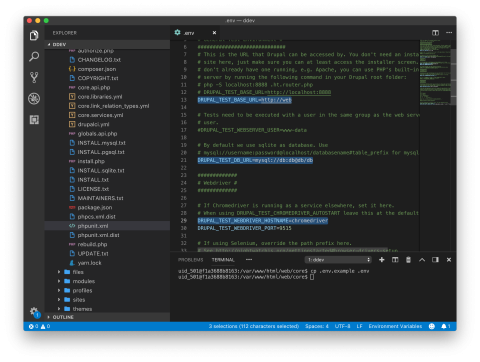Maximize the panel with the up chevron

coord(422,260)
